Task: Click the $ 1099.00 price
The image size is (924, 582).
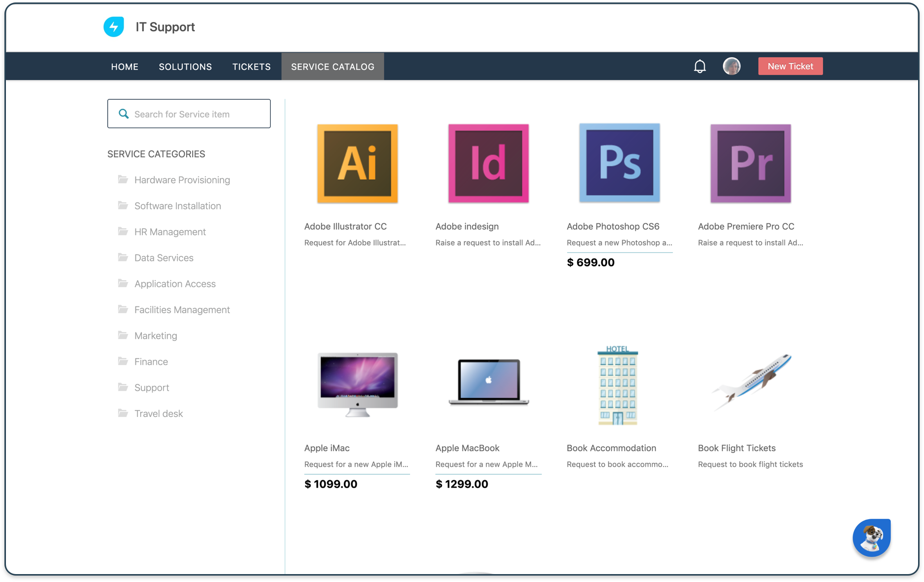Action: click(x=331, y=484)
